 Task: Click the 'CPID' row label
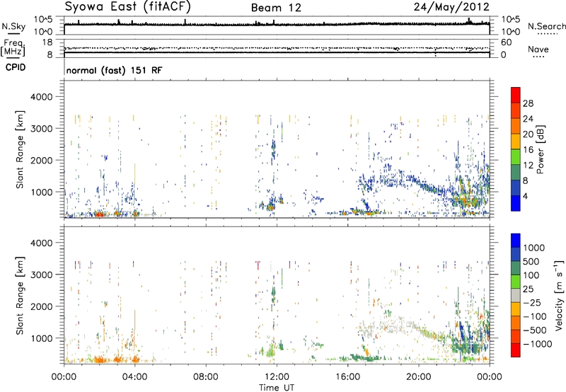pos(16,67)
